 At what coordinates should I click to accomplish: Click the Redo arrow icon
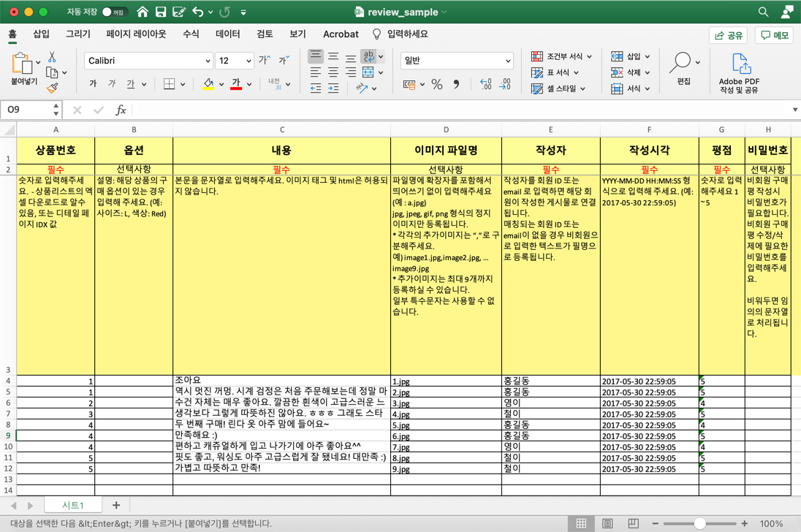(225, 12)
